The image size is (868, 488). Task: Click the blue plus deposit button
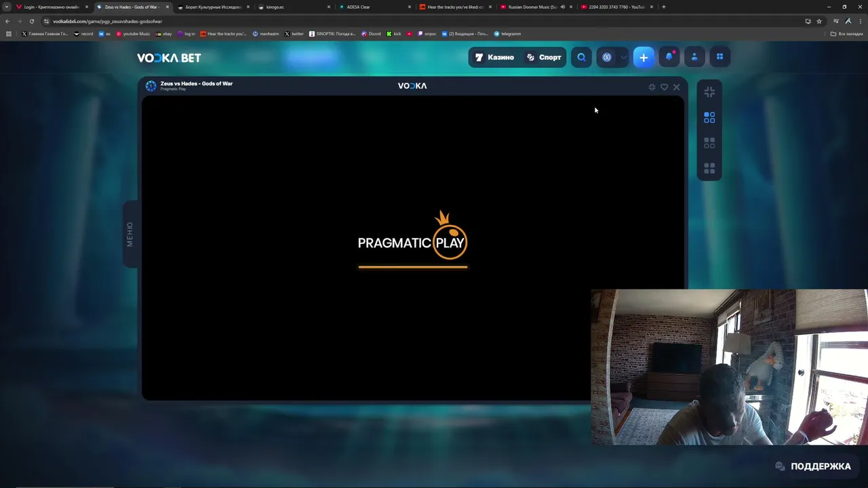(x=644, y=58)
